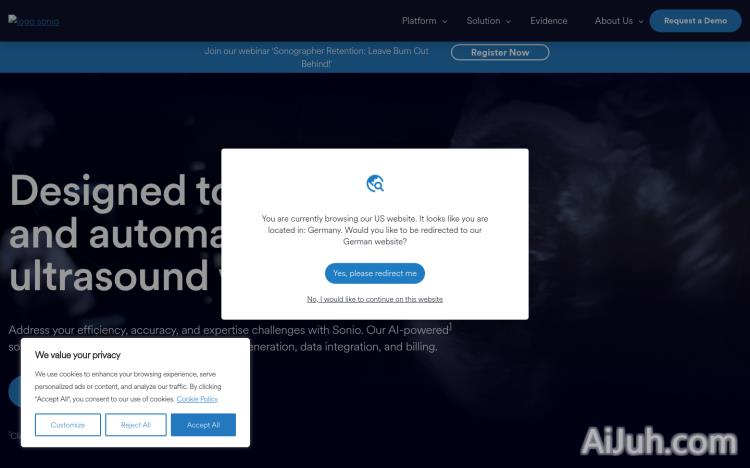Go to the Evidence page
Viewport: 750px width, 468px height.
(548, 21)
